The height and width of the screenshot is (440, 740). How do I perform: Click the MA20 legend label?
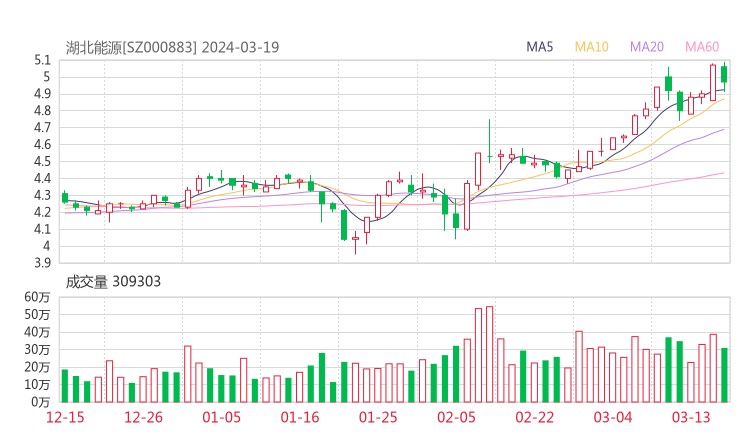pos(647,47)
